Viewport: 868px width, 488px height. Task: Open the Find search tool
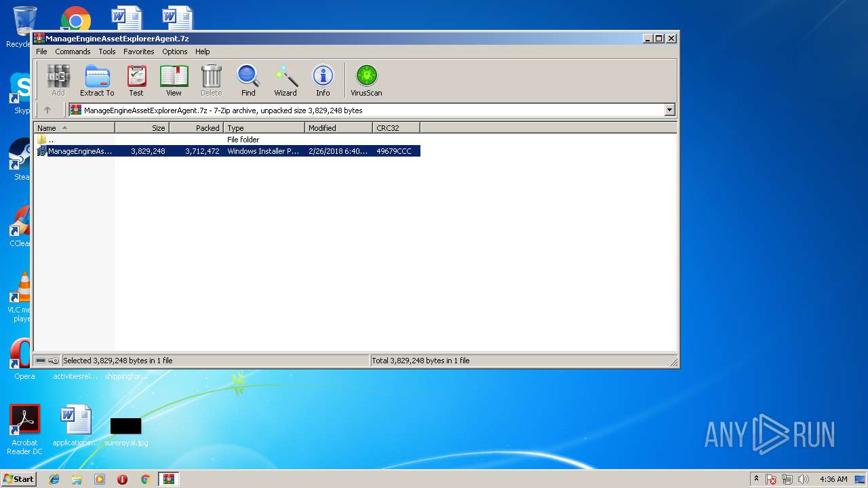point(248,81)
